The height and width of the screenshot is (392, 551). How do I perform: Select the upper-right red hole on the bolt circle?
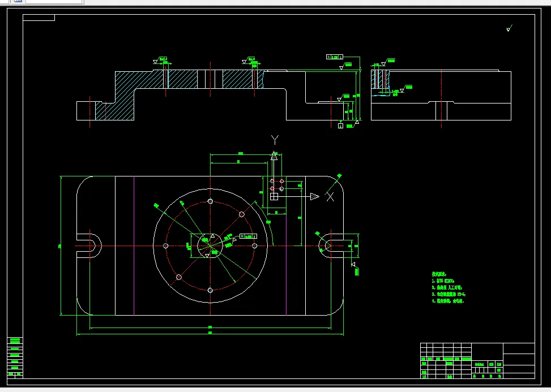pos(242,214)
